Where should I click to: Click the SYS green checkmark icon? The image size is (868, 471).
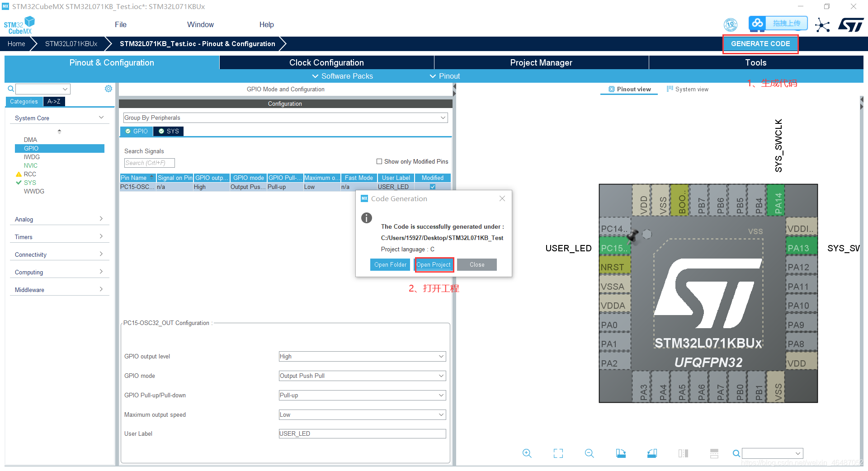point(19,183)
